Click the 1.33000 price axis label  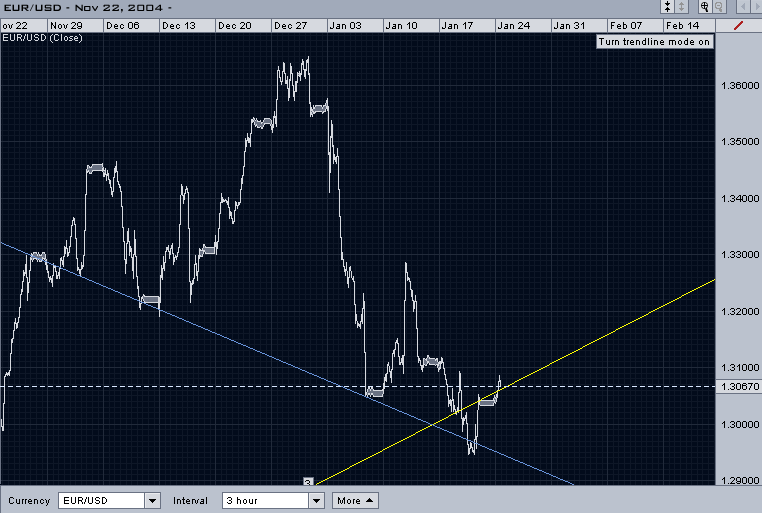point(740,255)
